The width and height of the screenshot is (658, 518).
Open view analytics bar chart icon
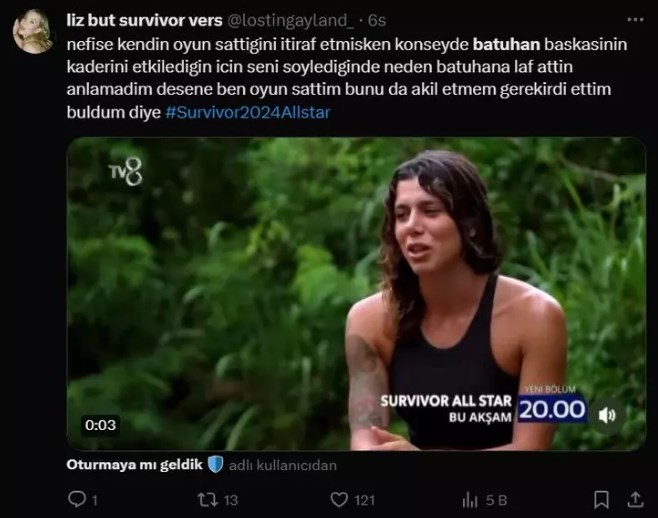pyautogui.click(x=470, y=500)
